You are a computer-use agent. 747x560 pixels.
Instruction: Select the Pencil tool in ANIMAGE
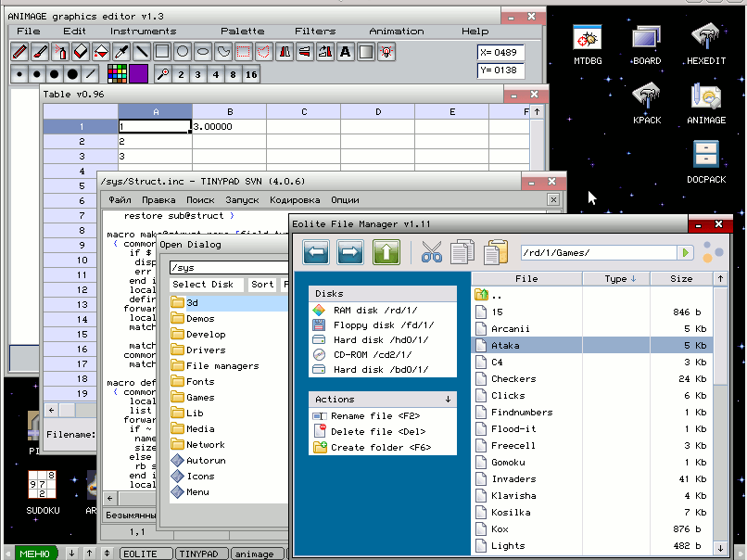tap(19, 52)
